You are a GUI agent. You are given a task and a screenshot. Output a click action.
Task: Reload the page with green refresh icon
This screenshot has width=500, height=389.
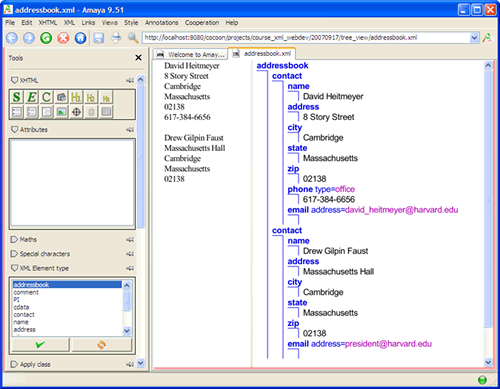(46, 38)
